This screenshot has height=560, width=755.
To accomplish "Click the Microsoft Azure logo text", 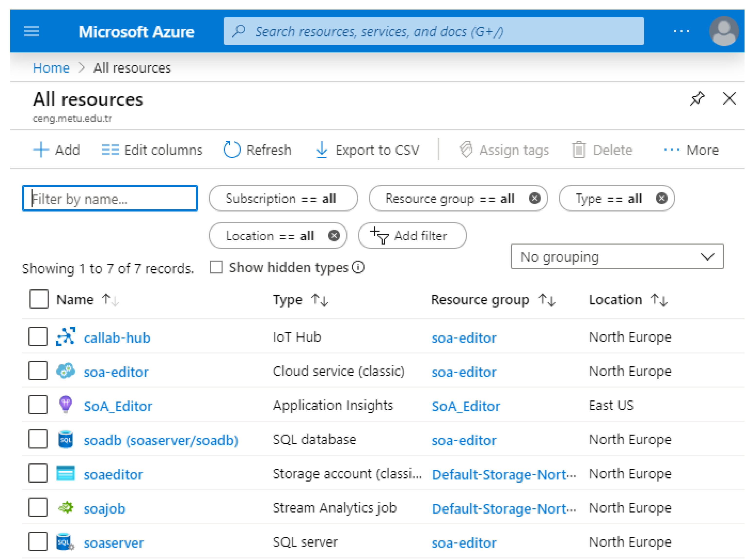I will point(136,31).
